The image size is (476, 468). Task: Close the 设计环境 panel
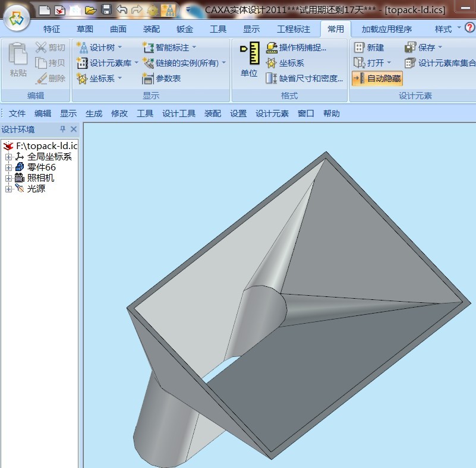pyautogui.click(x=74, y=129)
